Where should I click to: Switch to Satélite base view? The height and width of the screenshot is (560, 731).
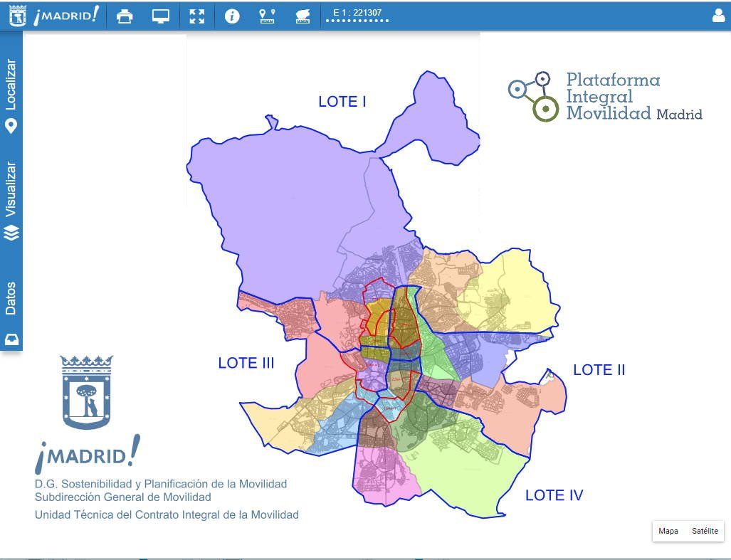(705, 531)
